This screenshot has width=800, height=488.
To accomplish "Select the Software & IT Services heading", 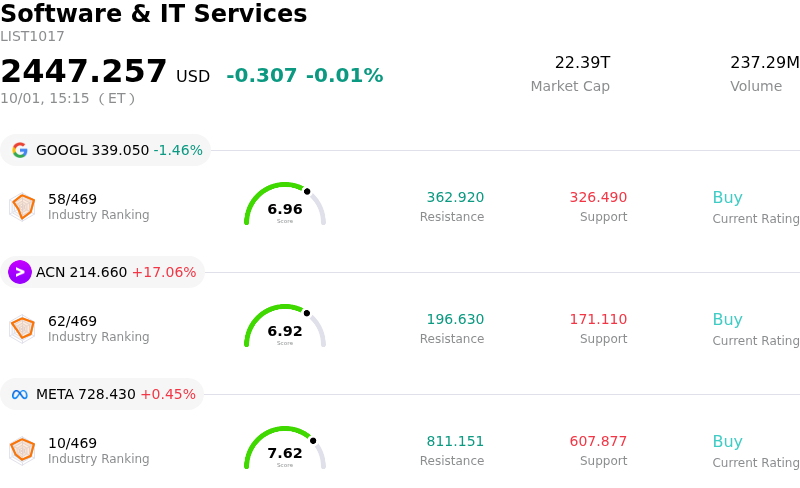I will click(x=154, y=13).
